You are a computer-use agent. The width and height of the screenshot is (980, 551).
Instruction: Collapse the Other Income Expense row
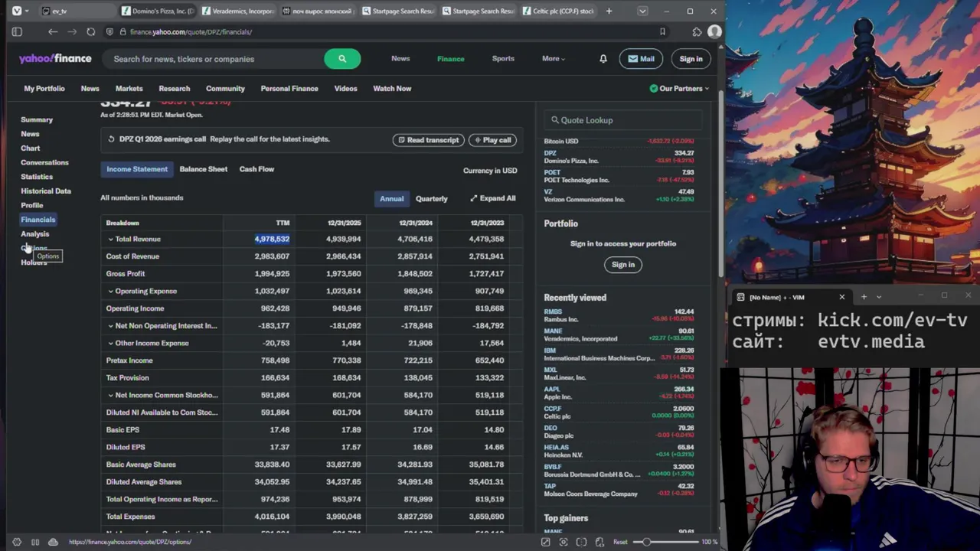tap(110, 343)
